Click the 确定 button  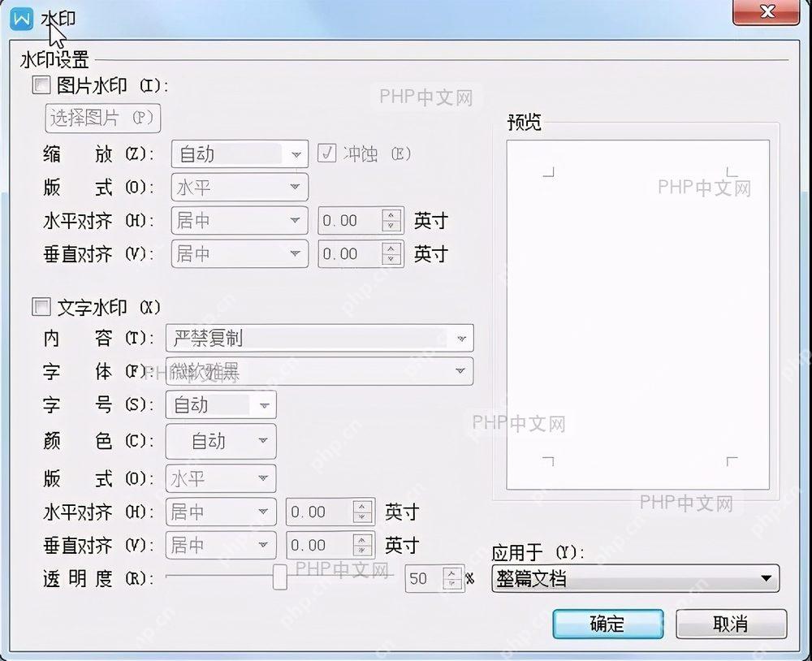[x=608, y=624]
